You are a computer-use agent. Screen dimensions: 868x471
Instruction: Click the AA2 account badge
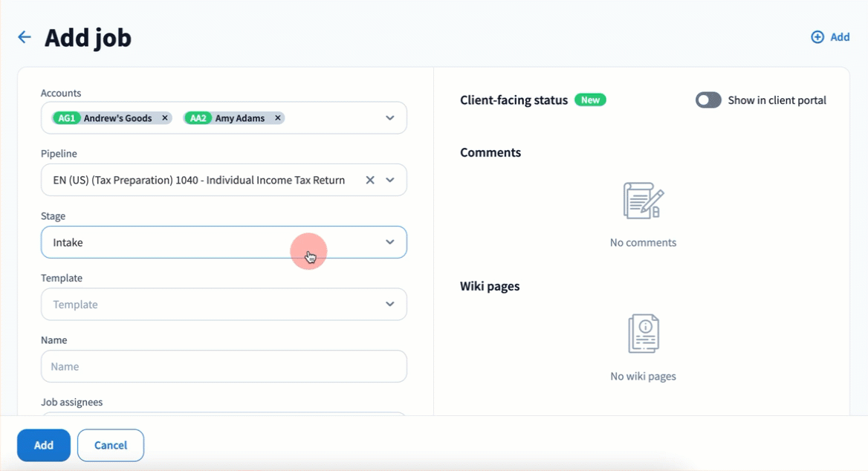pos(198,118)
